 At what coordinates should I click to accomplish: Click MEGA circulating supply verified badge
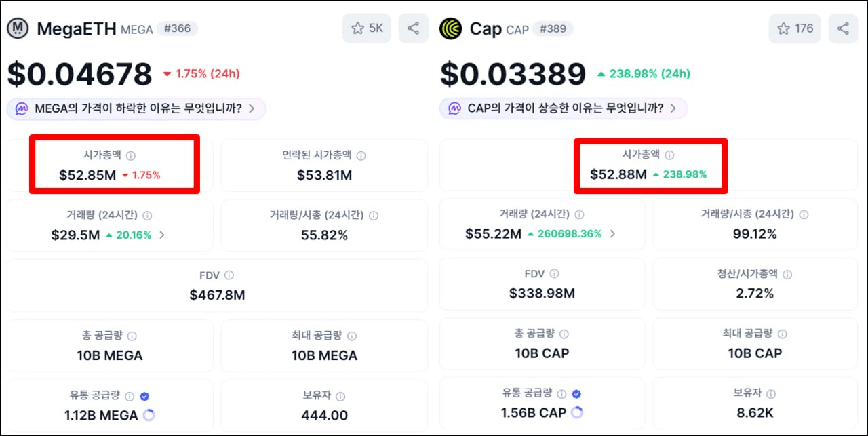tap(144, 396)
